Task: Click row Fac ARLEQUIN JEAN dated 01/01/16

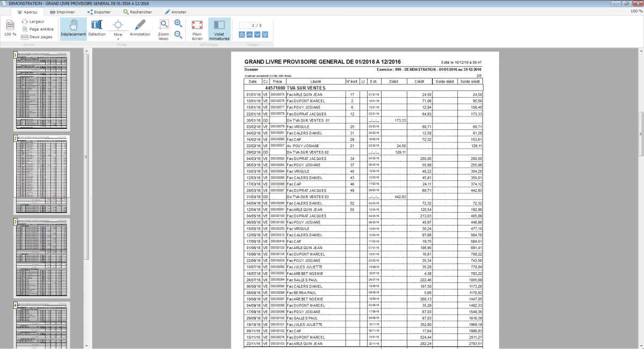Action: point(364,94)
